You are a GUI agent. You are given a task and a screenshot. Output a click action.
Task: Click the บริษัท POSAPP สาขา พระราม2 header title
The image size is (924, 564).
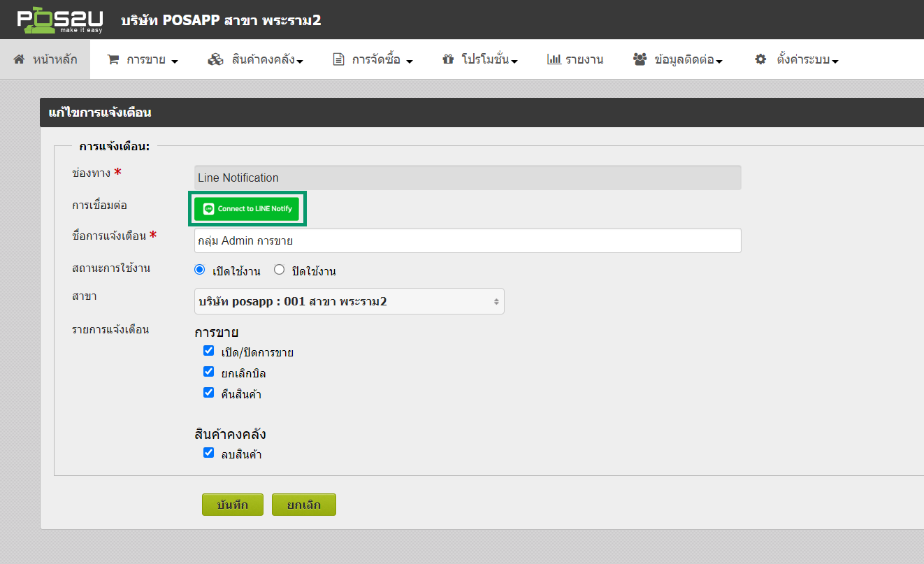coord(221,20)
